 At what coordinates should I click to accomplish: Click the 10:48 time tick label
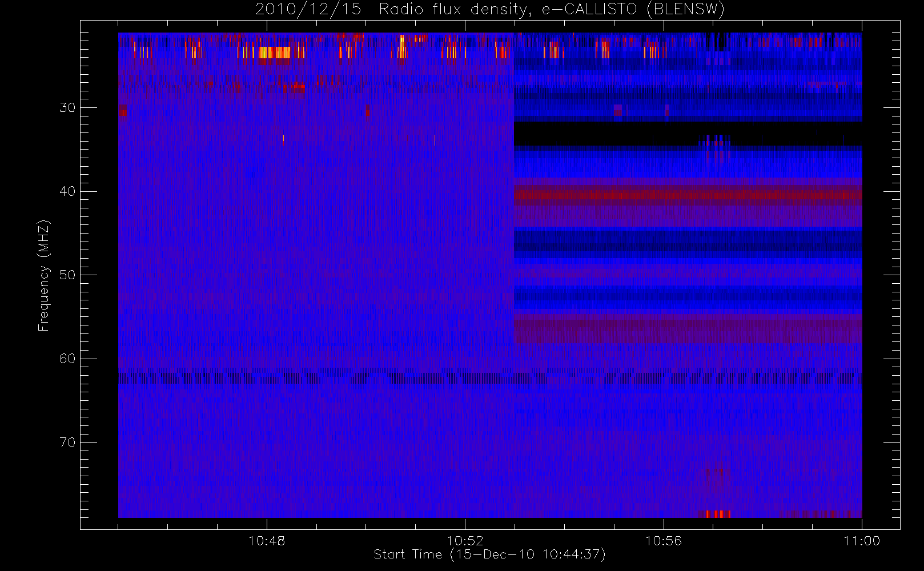pos(267,541)
